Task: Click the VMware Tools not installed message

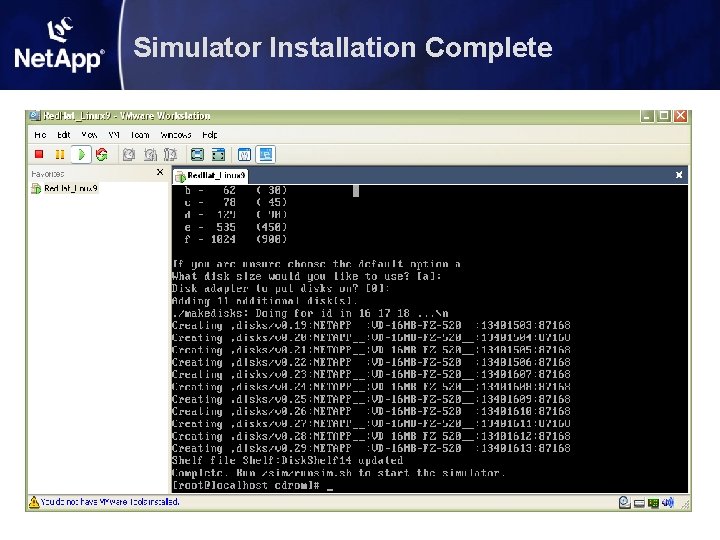Action: click(110, 502)
